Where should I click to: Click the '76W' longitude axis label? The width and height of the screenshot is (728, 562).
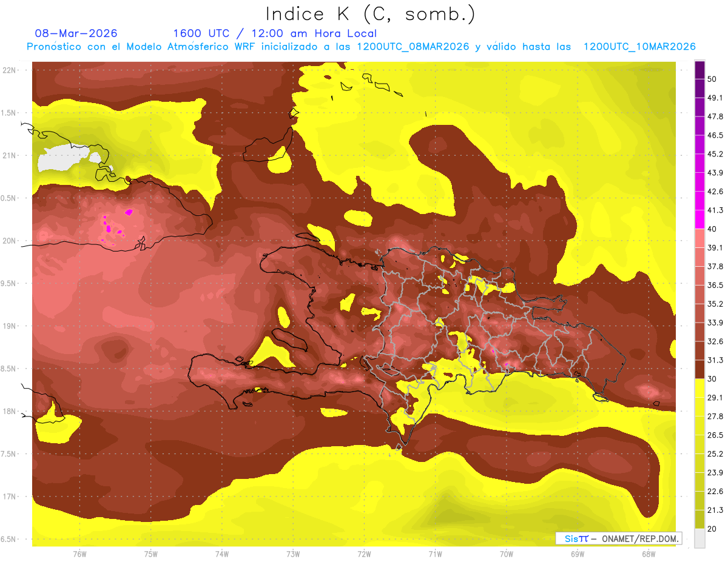pyautogui.click(x=79, y=554)
